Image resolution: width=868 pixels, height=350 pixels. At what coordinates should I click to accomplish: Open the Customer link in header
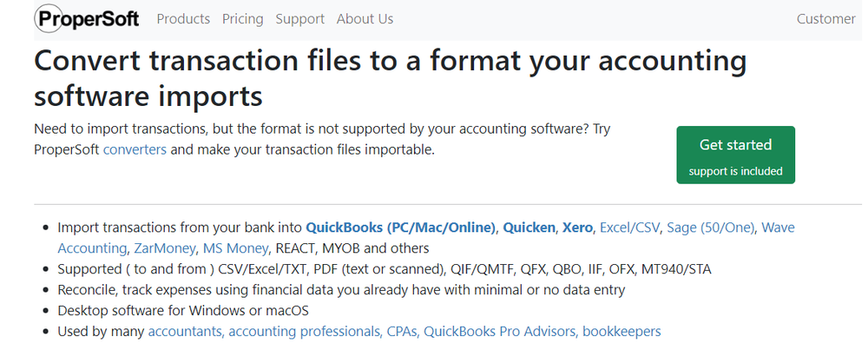(x=826, y=19)
